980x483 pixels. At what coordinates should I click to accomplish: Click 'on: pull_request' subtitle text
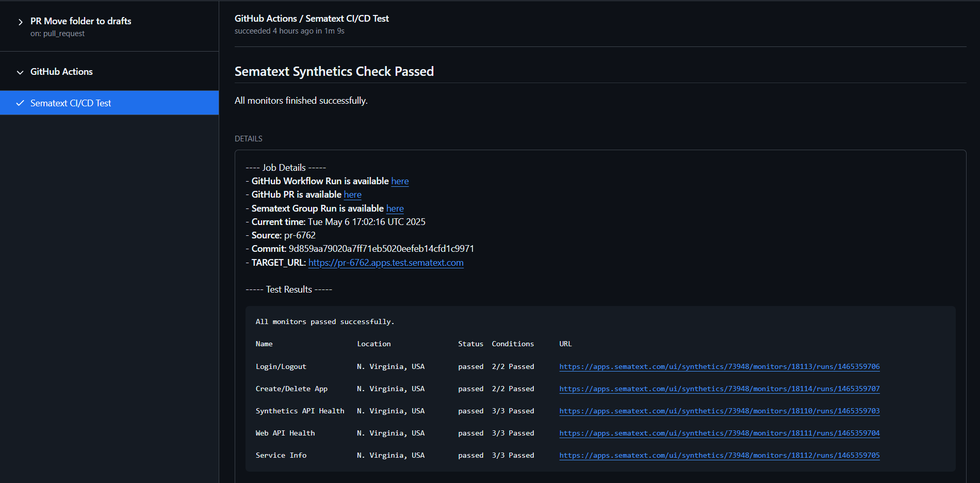[57, 34]
